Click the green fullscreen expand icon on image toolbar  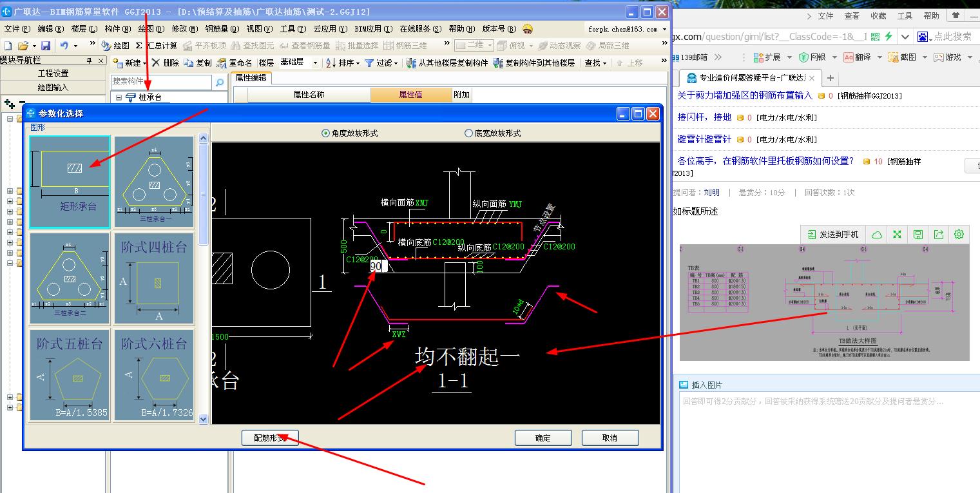897,235
